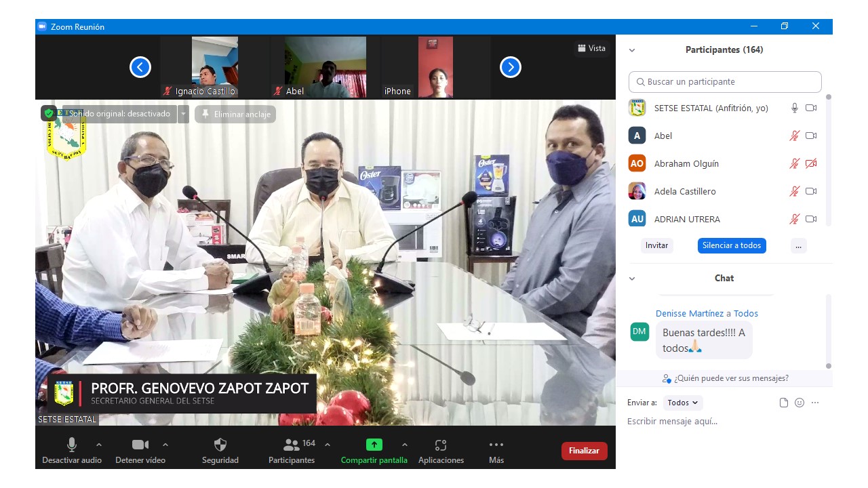Open the emoji picker in chat
868x488 pixels.
click(x=800, y=403)
